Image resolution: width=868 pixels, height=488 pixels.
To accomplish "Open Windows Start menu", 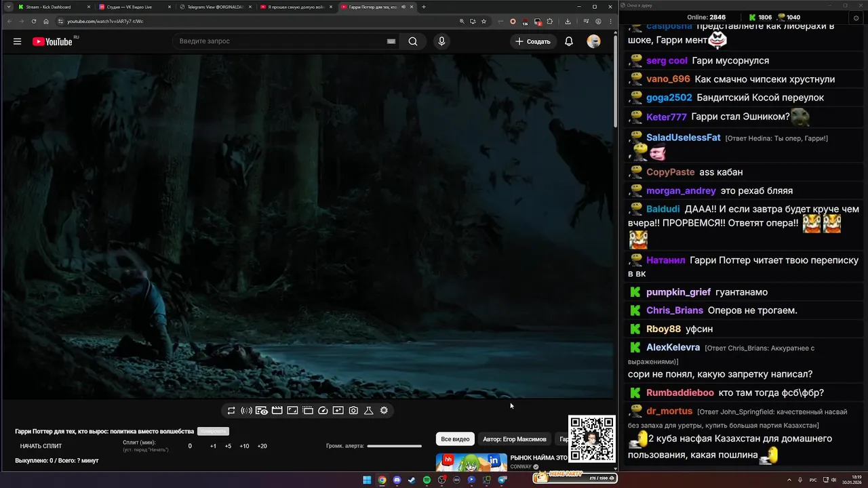I will [367, 480].
